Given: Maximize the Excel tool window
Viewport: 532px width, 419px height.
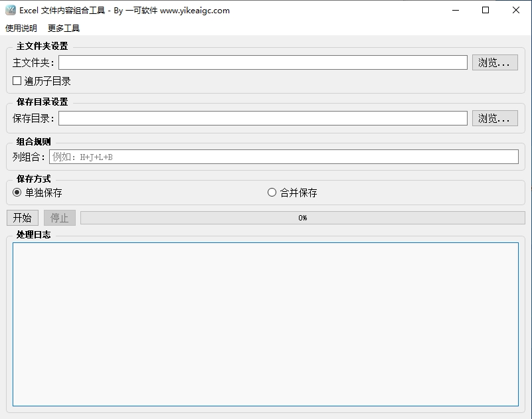Looking at the screenshot, I should pyautogui.click(x=486, y=10).
